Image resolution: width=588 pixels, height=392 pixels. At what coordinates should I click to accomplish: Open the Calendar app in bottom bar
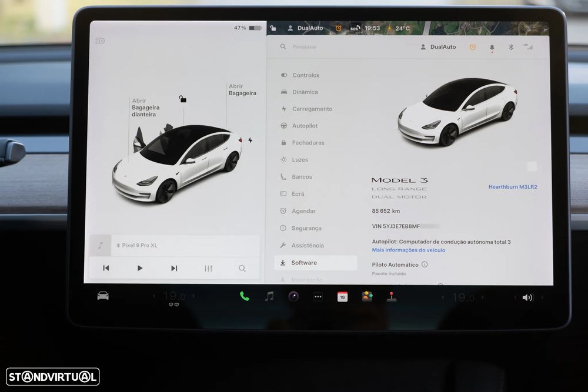pos(342,297)
